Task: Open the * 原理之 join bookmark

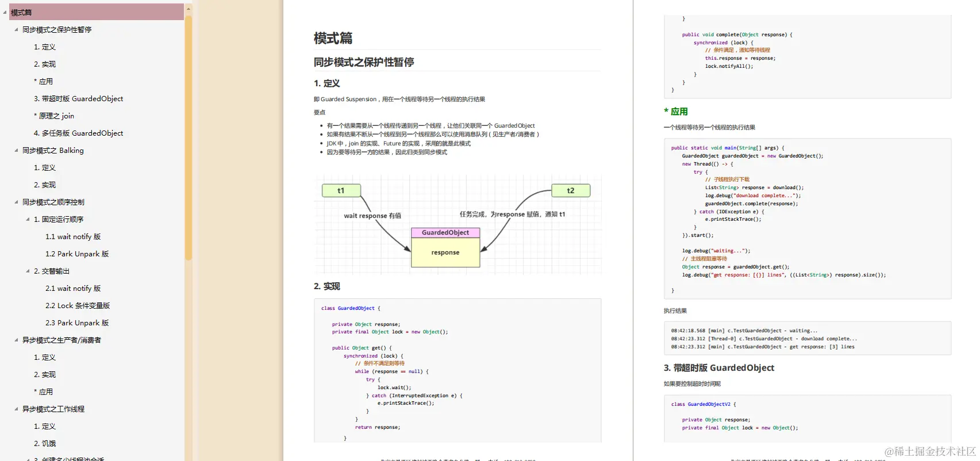Action: point(54,116)
